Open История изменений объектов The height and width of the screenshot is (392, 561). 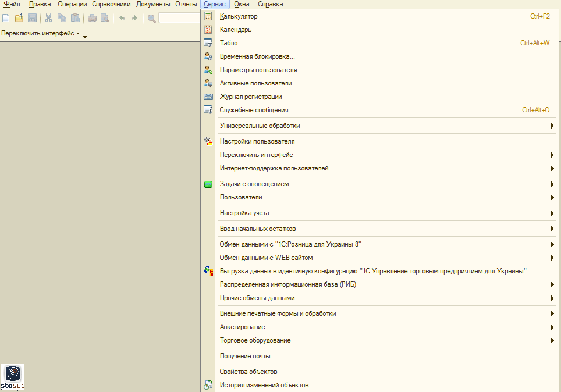tap(264, 385)
